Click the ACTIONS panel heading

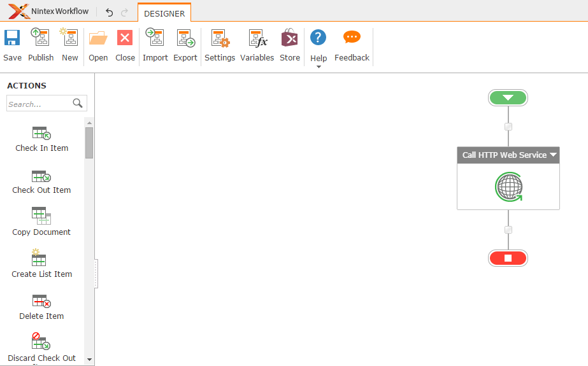27,85
